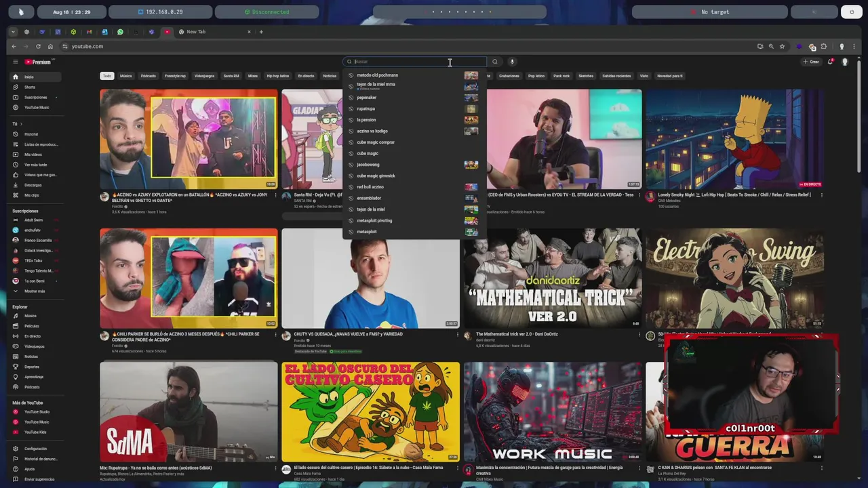The width and height of the screenshot is (868, 488).
Task: Open El lado oscuro del cultivo casero video
Action: point(370,411)
